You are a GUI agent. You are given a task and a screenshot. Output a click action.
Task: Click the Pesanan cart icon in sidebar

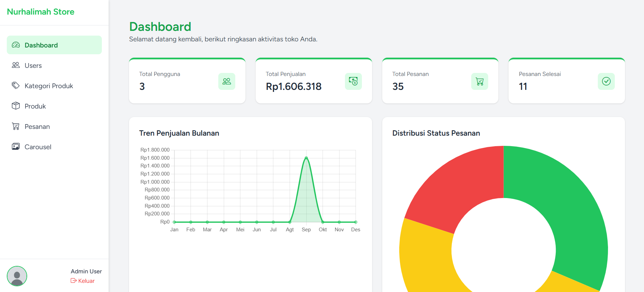[16, 126]
